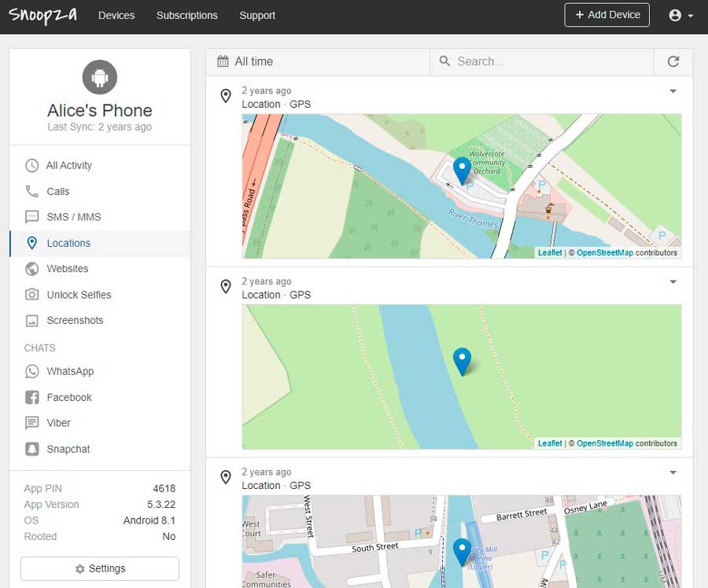Screen dimensions: 708x588
Task: Click the Last Sync: 2 years ago text
Action: point(100,127)
